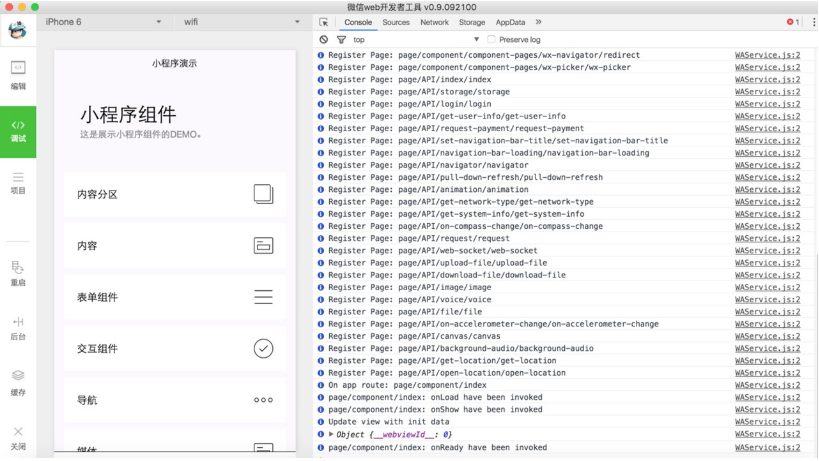Click the 内容 card icon

coord(263,245)
